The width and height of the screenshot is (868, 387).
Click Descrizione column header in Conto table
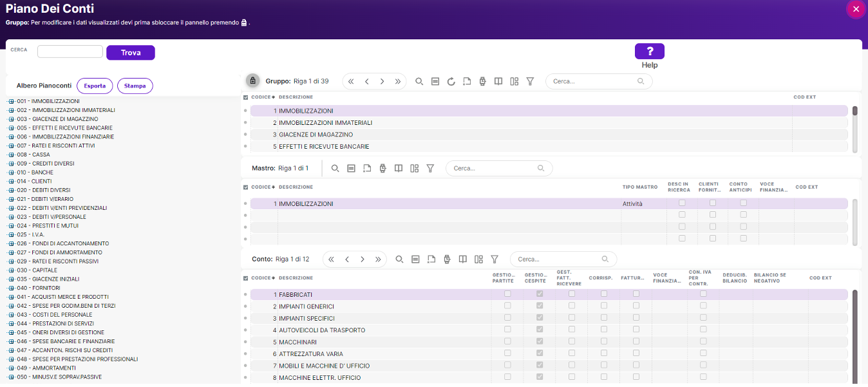[296, 278]
